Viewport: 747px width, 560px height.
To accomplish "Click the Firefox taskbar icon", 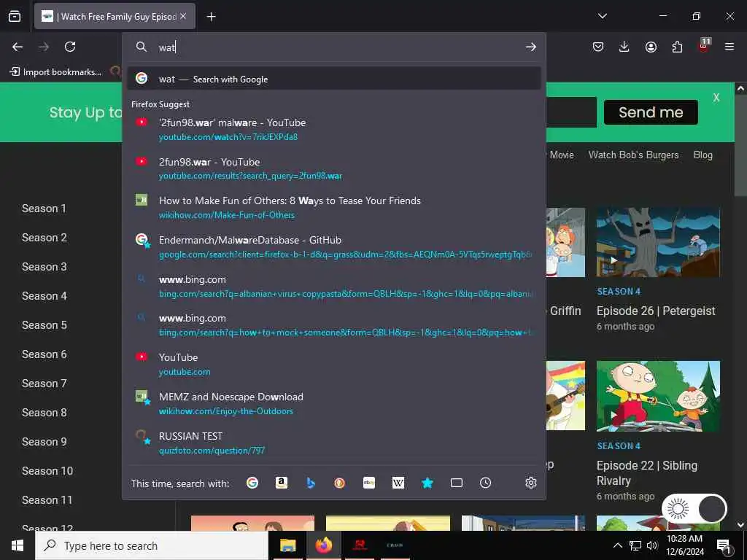I will point(323,545).
